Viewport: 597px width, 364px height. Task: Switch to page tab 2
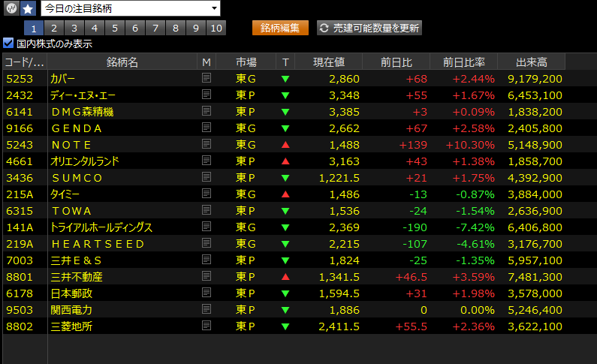pos(54,29)
